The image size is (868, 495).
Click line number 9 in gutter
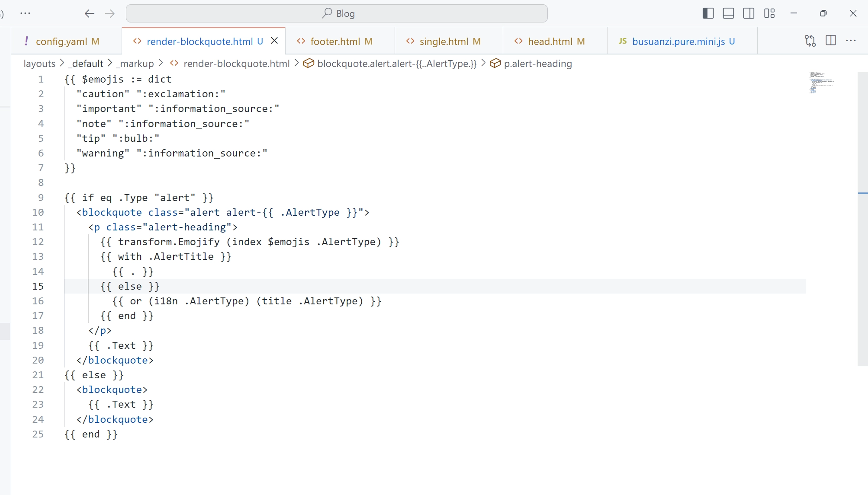click(x=41, y=198)
